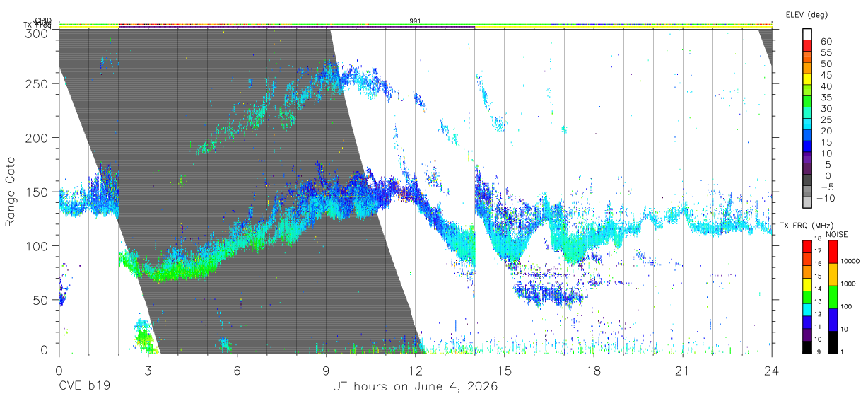Click the '1' label on NOISE scale
The height and width of the screenshot is (401, 868).
point(843,352)
